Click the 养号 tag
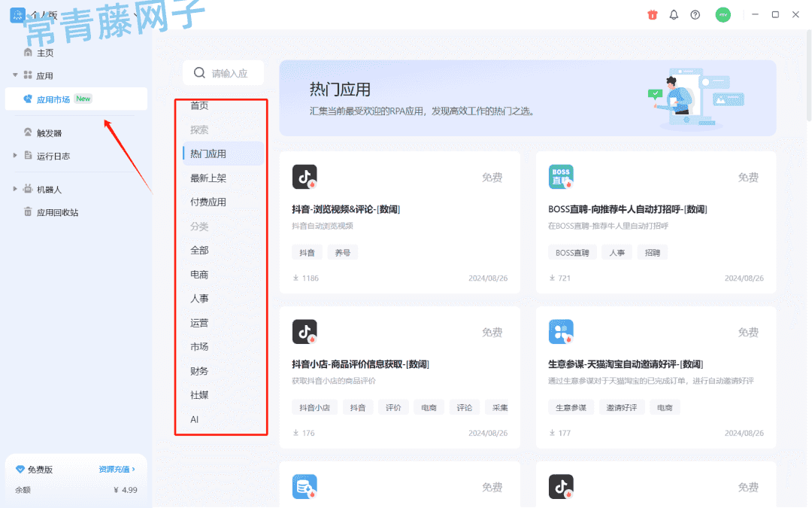Screen dimensions: 812x508 343,252
